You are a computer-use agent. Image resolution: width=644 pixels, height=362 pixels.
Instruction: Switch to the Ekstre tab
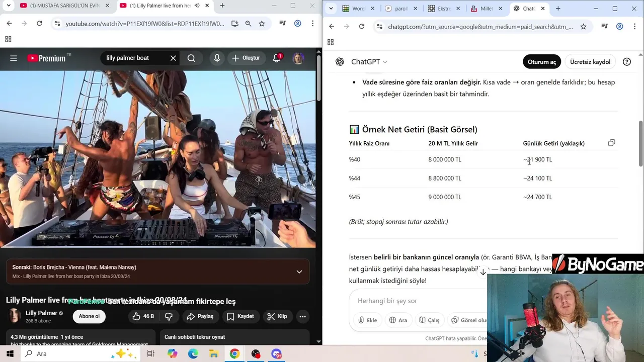[444, 9]
